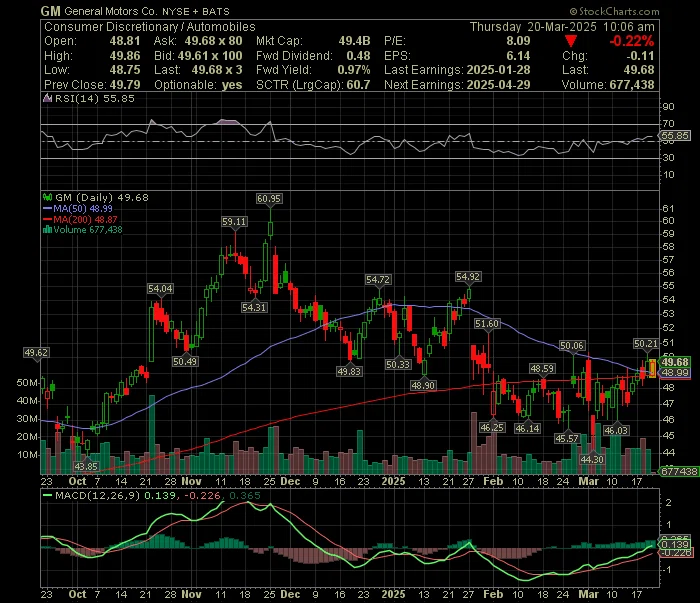
Task: Click the Low value 48.75
Action: coord(125,70)
